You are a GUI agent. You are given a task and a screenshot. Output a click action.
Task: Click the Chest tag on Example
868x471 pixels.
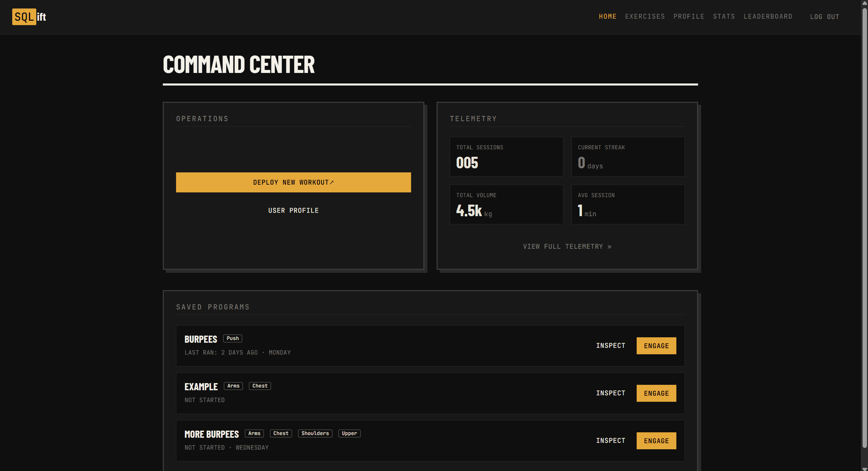(260, 386)
